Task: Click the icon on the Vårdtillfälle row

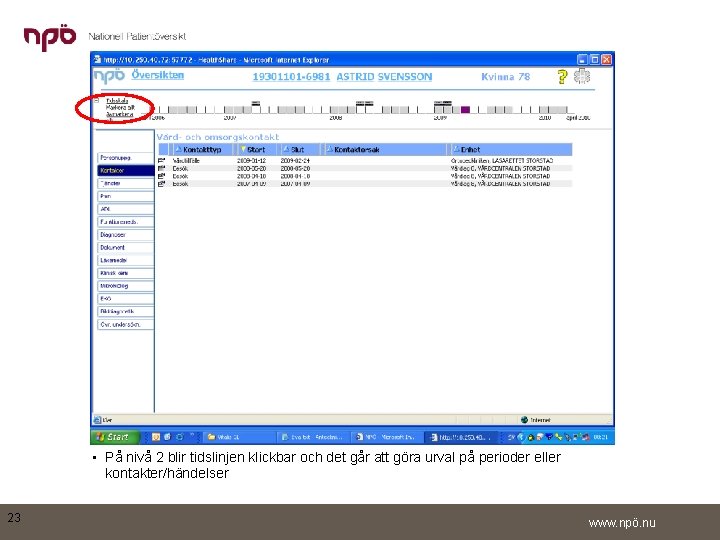Action: point(162,161)
